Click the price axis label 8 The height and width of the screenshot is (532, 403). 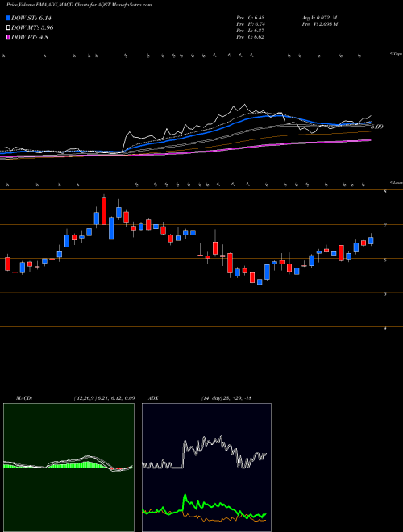(384, 192)
